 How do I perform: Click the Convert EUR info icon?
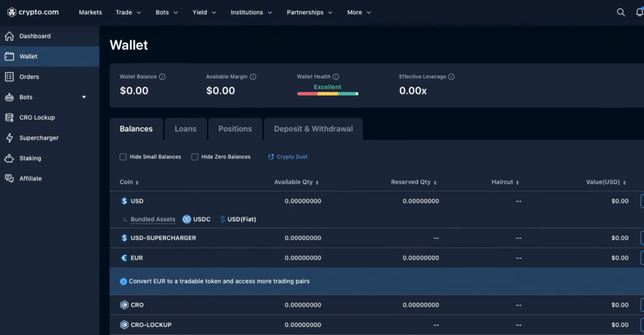123,281
